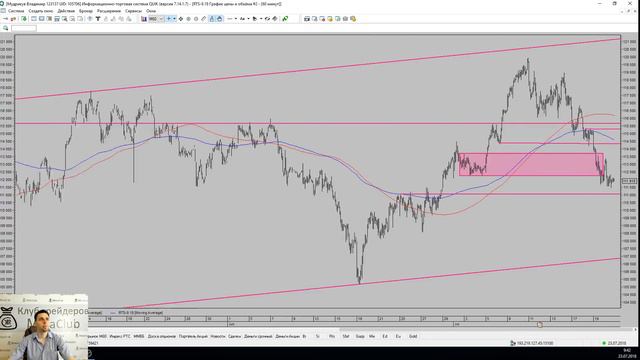This screenshot has width=640, height=360.
Task: Select the arrow pointer drawing tool
Action: pos(255,19)
